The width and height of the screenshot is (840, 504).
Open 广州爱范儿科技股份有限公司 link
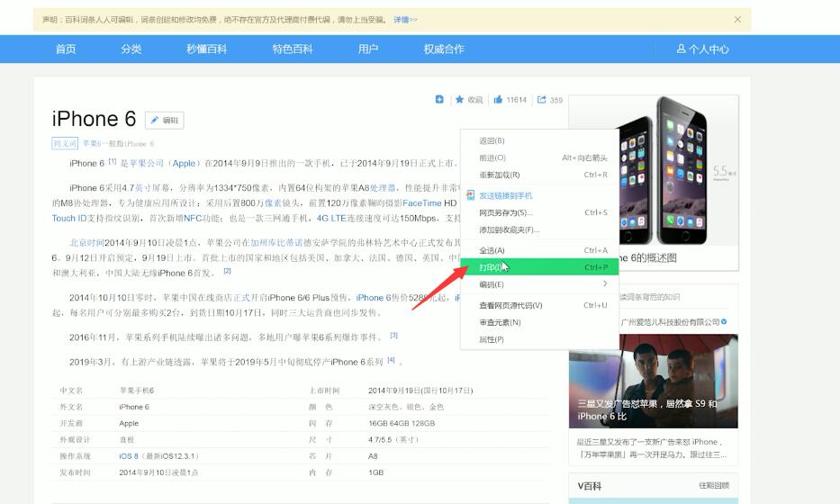click(x=670, y=322)
